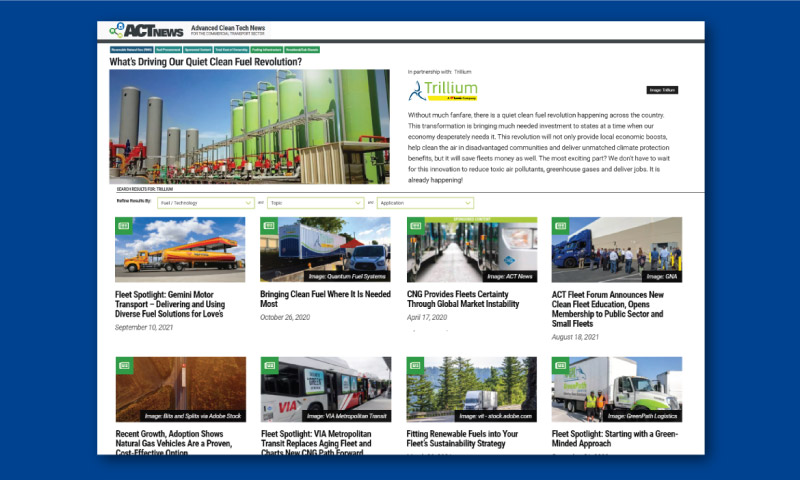Click the "October 26, 2020" date
This screenshot has height=480, width=800.
[x=285, y=317]
